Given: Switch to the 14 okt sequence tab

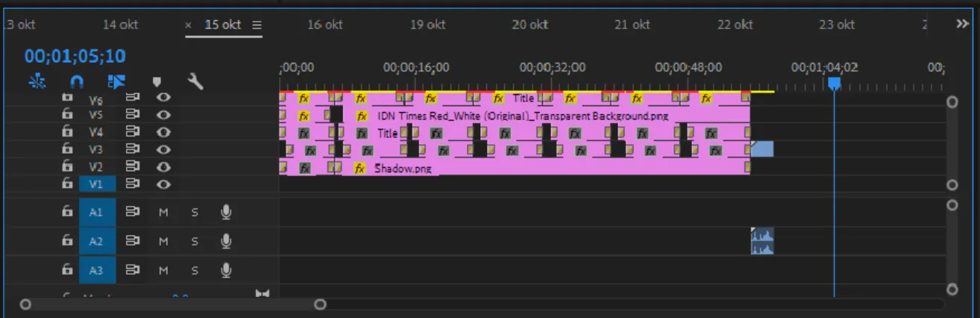Looking at the screenshot, I should [121, 25].
